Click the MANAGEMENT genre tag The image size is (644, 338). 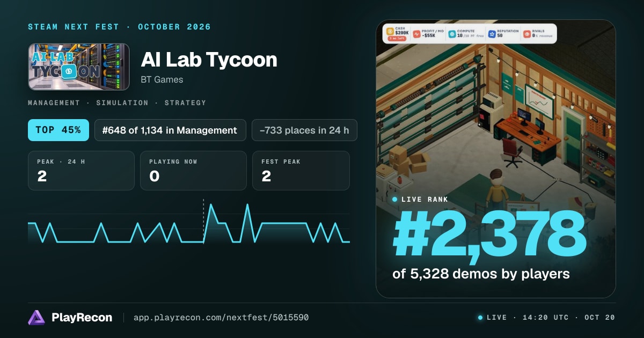tap(54, 103)
